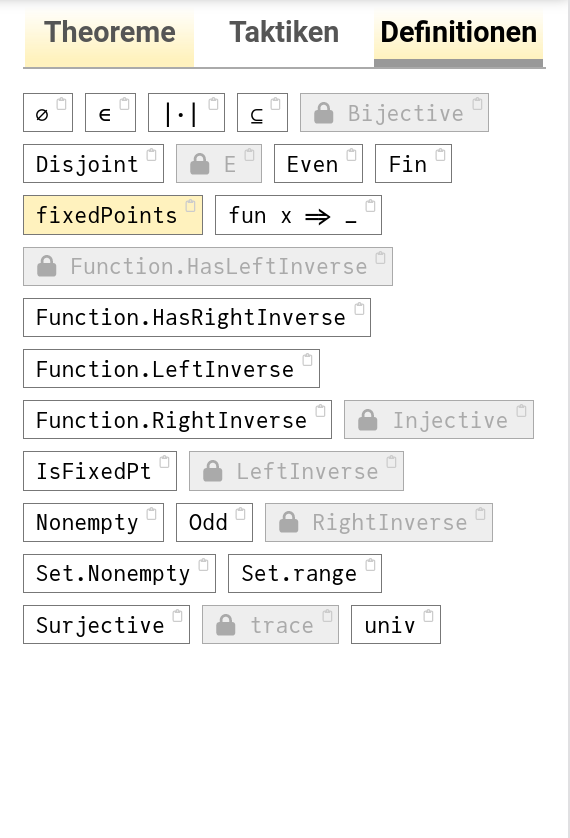Click clipboard icon on Set.range item
This screenshot has height=838, width=570.
click(x=370, y=565)
